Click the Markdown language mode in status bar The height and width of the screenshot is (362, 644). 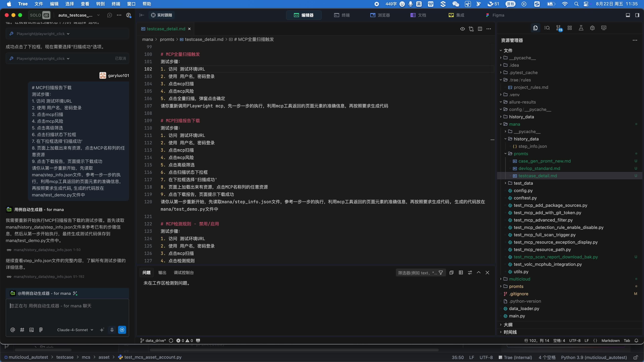pos(610,341)
